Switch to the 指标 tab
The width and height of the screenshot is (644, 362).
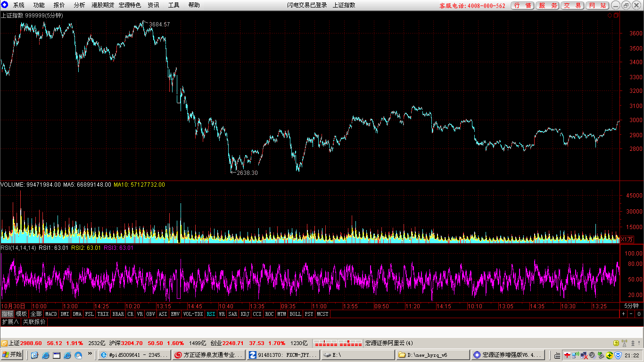(7, 314)
